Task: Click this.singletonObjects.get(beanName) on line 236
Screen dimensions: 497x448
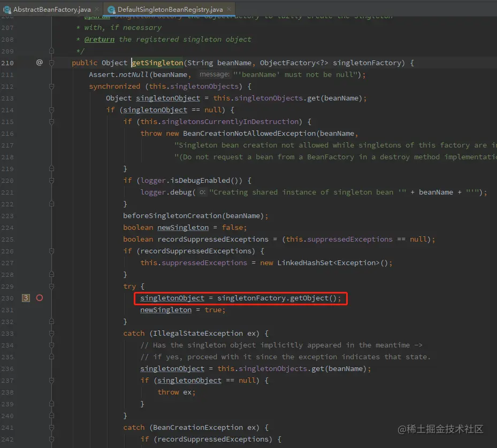Action: (292, 369)
